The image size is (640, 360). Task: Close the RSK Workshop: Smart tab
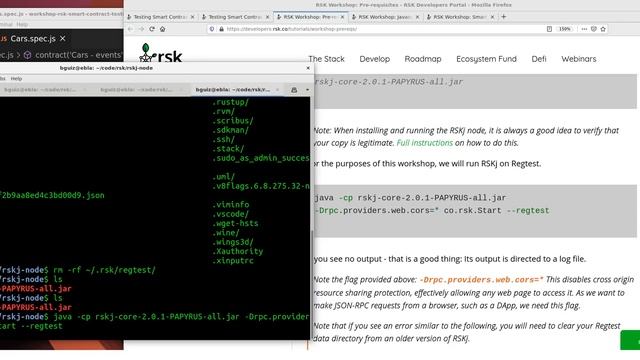click(492, 17)
